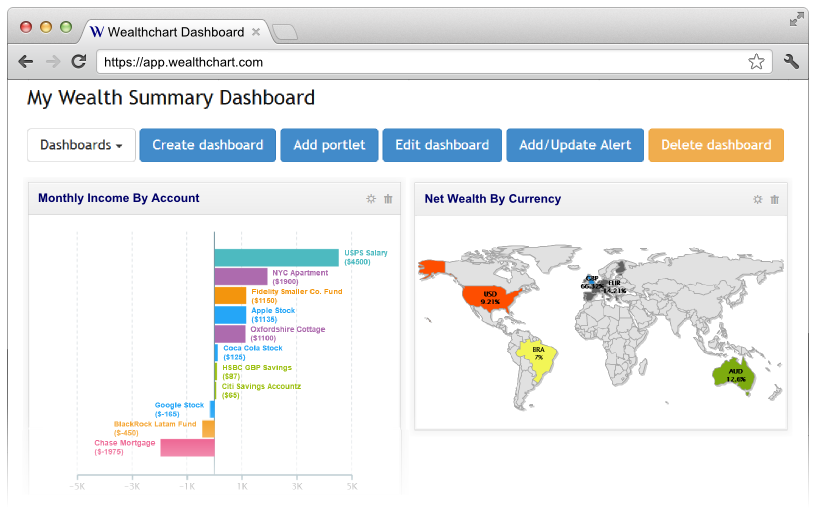
Task: Select the USD region on map
Action: 490,298
